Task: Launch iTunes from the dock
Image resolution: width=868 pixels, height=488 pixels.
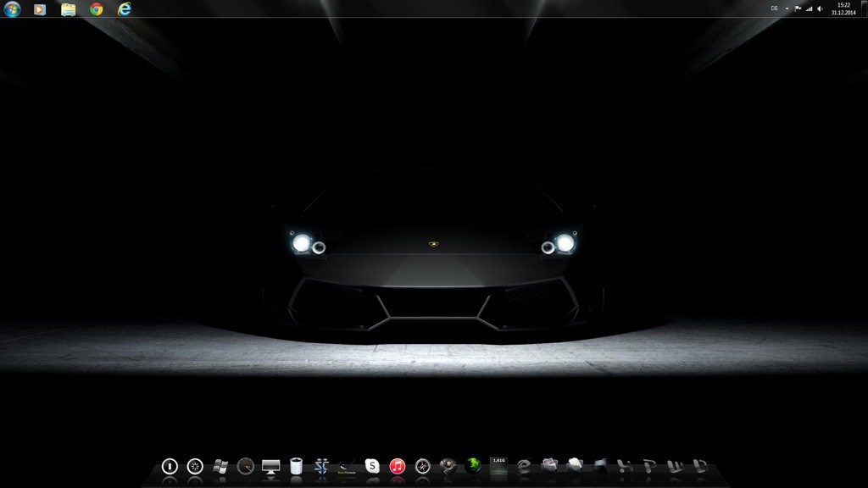Action: click(x=398, y=466)
